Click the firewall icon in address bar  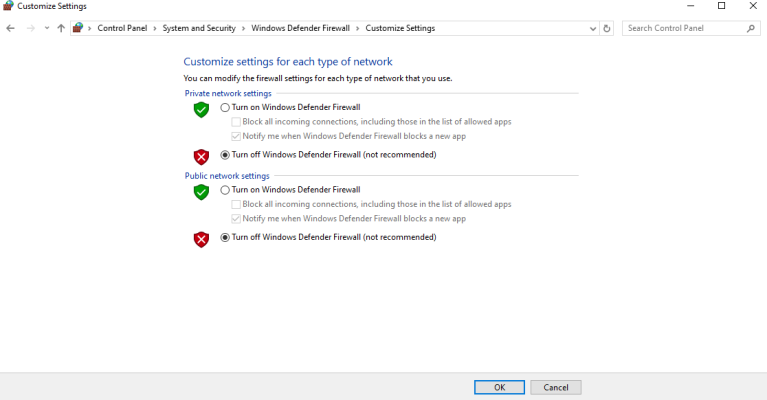coord(78,28)
